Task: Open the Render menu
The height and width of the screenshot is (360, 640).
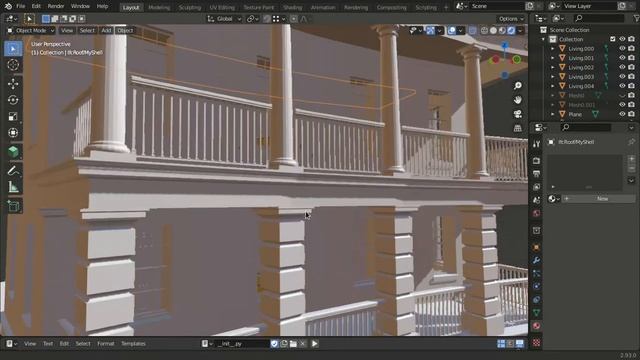Action: tap(56, 6)
